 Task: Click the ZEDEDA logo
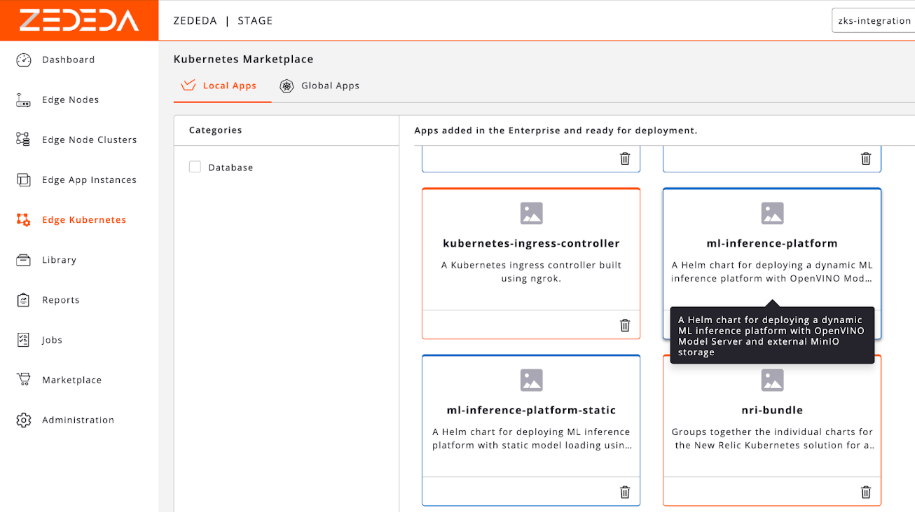(x=78, y=20)
